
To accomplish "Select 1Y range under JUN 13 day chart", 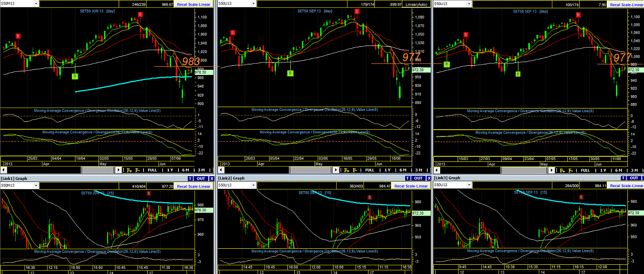I will [170, 170].
